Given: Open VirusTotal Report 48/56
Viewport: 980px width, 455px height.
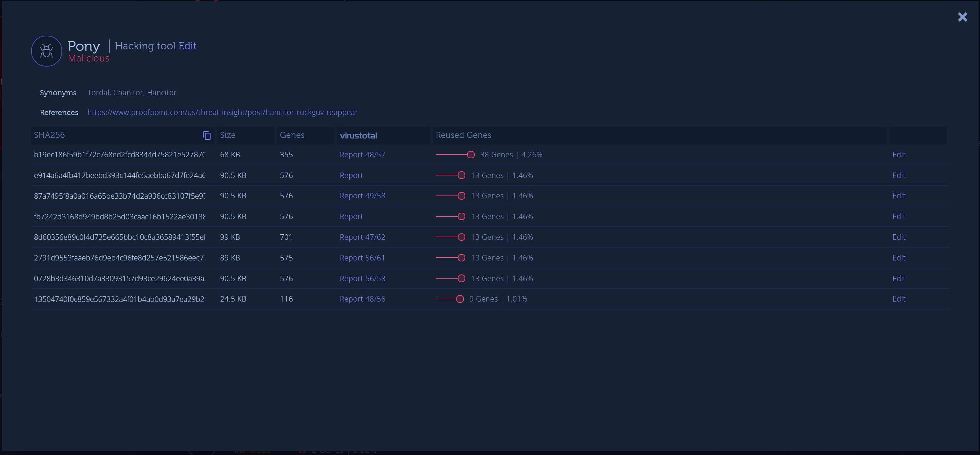Looking at the screenshot, I should 362,299.
